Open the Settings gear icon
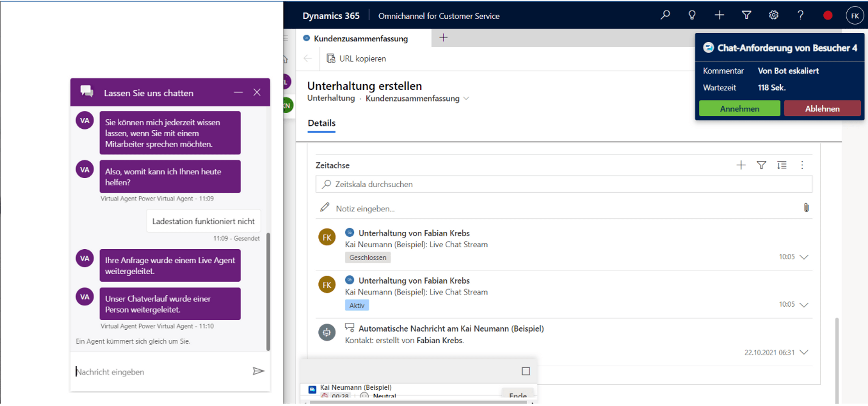This screenshot has width=868, height=406. 774,15
